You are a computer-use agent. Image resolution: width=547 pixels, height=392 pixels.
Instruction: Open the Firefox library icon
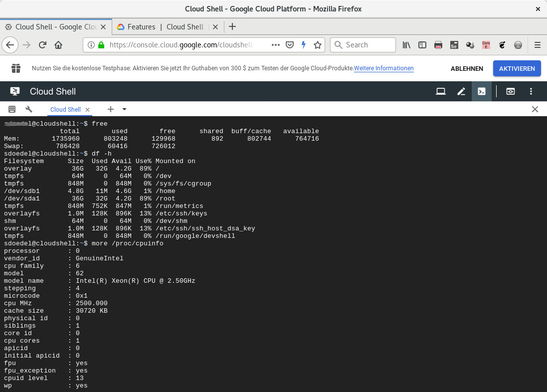[x=406, y=44]
